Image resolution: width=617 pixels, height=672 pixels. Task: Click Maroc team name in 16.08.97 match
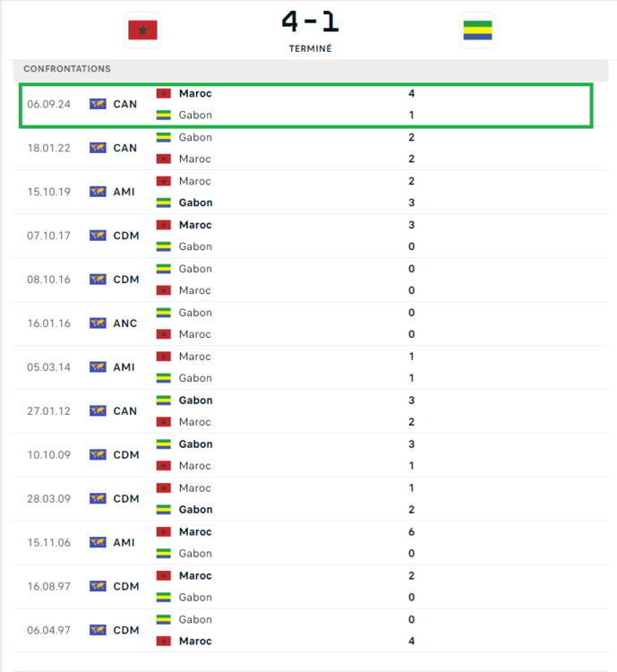click(x=195, y=576)
